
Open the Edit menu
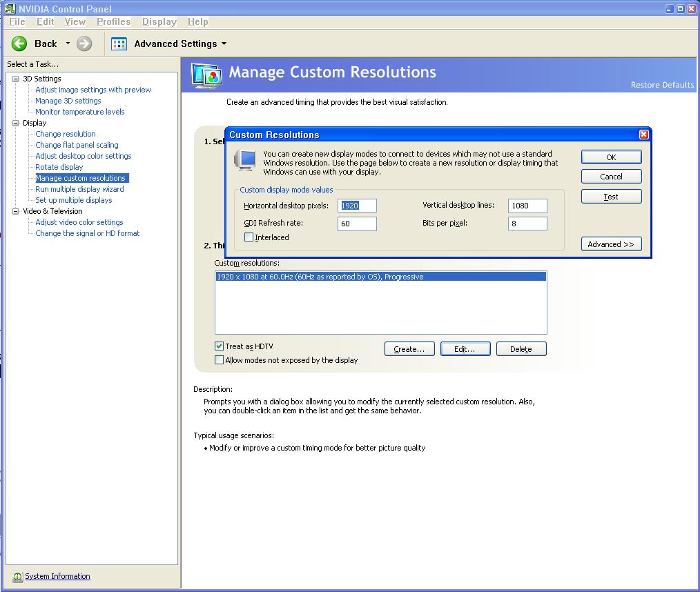point(45,21)
